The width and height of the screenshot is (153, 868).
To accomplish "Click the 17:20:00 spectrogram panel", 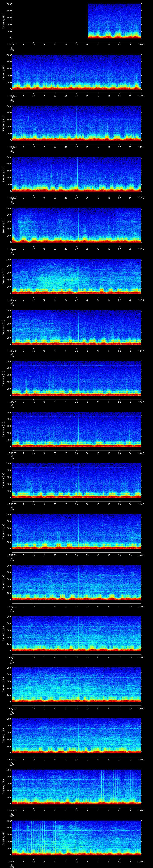I will [x=77, y=582].
